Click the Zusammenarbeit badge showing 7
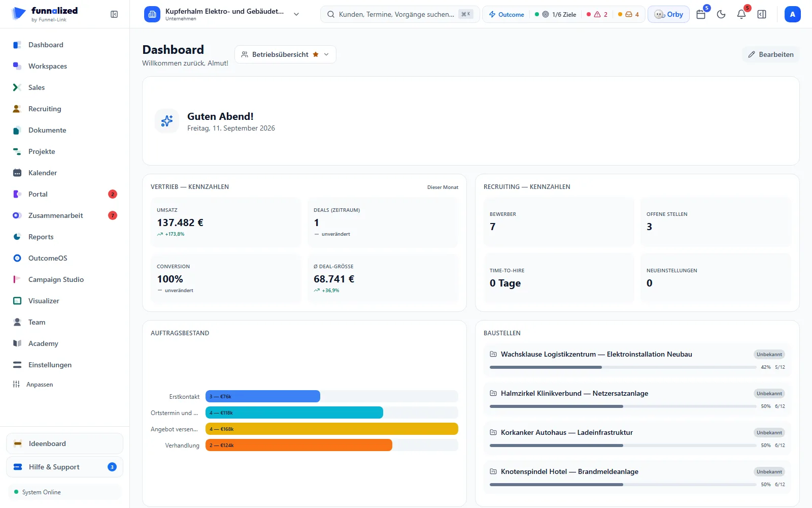 tap(113, 215)
